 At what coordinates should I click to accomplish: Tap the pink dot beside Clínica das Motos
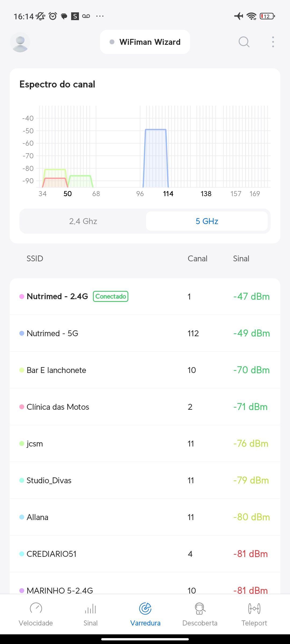[22, 407]
